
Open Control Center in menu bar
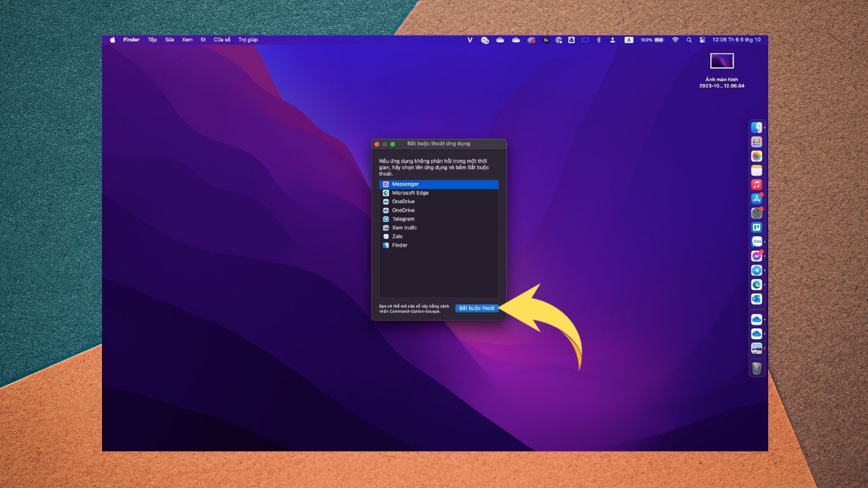[x=702, y=40]
